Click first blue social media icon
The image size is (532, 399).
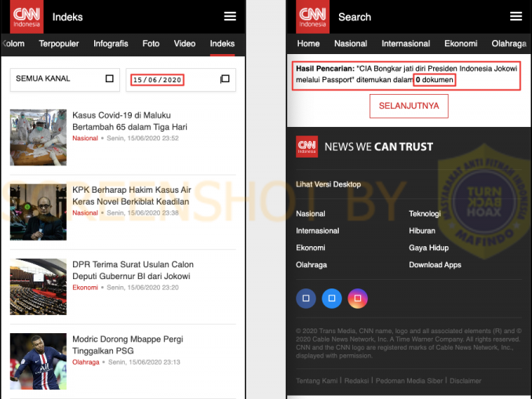point(306,299)
